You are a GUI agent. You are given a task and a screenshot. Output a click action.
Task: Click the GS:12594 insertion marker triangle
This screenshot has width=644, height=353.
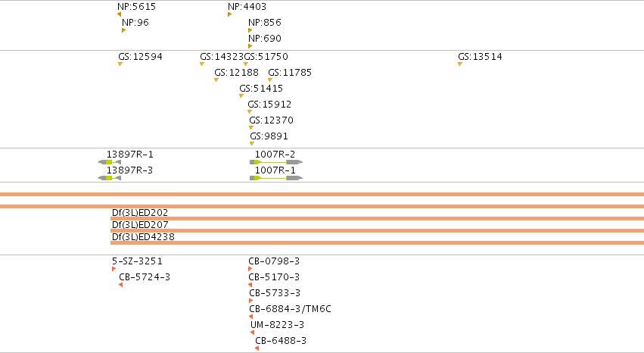(x=120, y=64)
